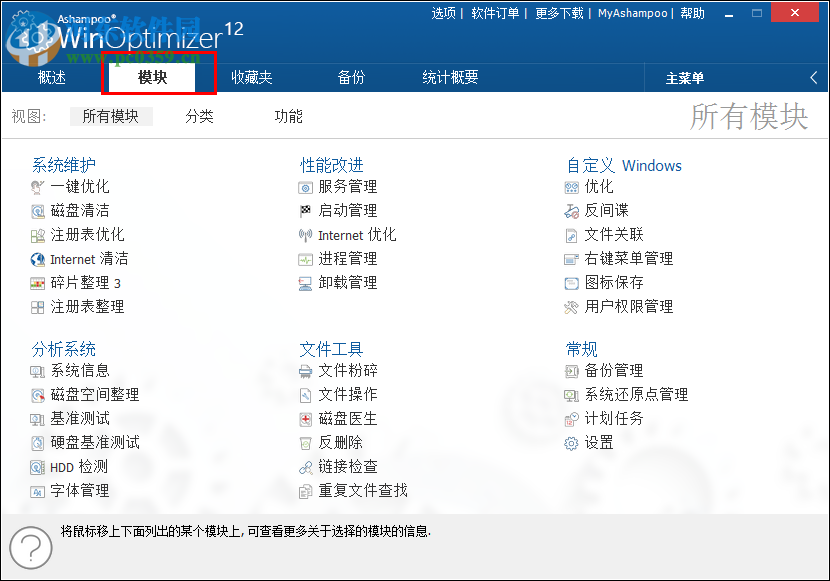Visit the MyAshampoo link

(633, 12)
